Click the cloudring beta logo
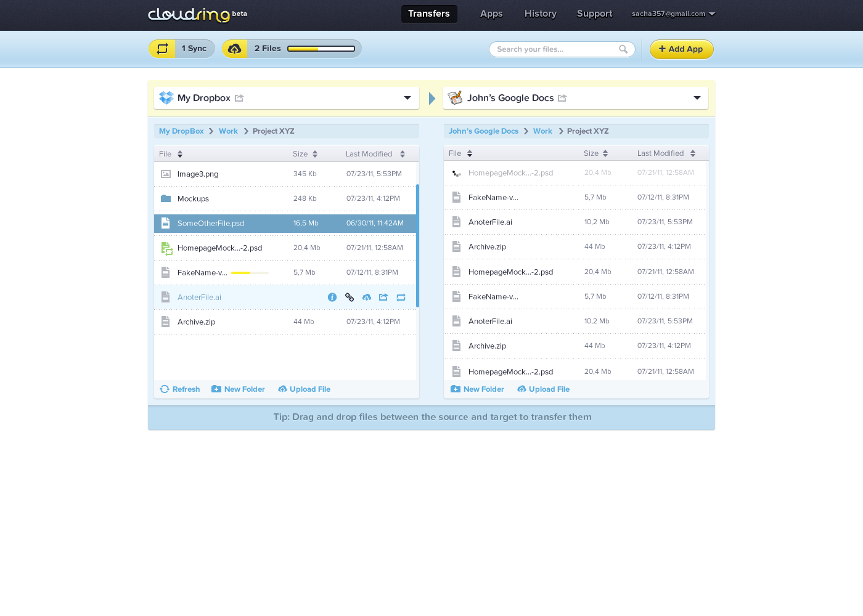This screenshot has height=616, width=863. [197, 14]
